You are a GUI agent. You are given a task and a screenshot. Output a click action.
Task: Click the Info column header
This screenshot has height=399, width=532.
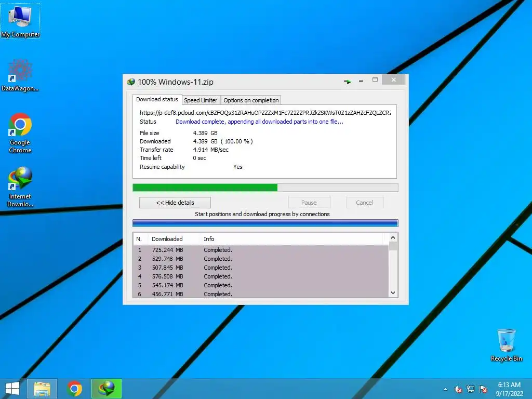tap(292, 239)
